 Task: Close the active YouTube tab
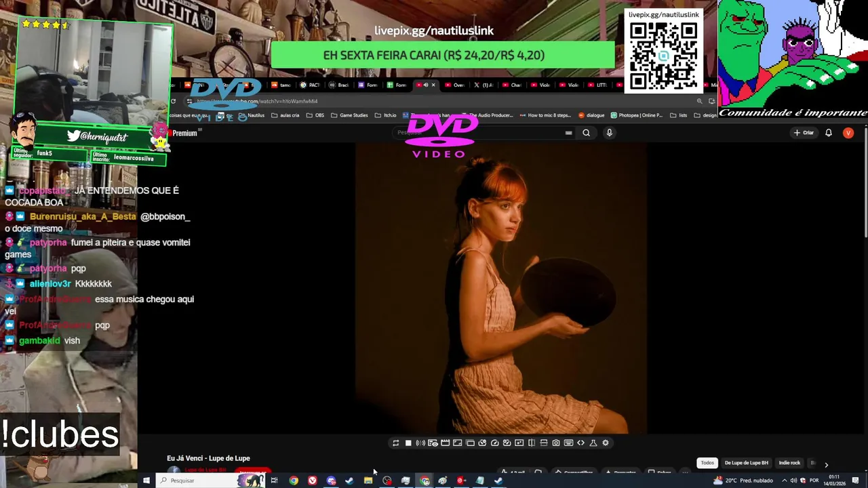433,85
